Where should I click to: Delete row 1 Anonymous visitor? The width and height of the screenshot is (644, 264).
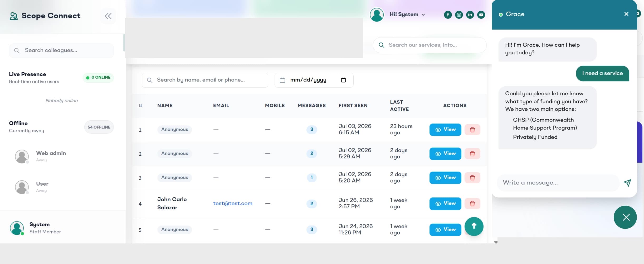472,130
